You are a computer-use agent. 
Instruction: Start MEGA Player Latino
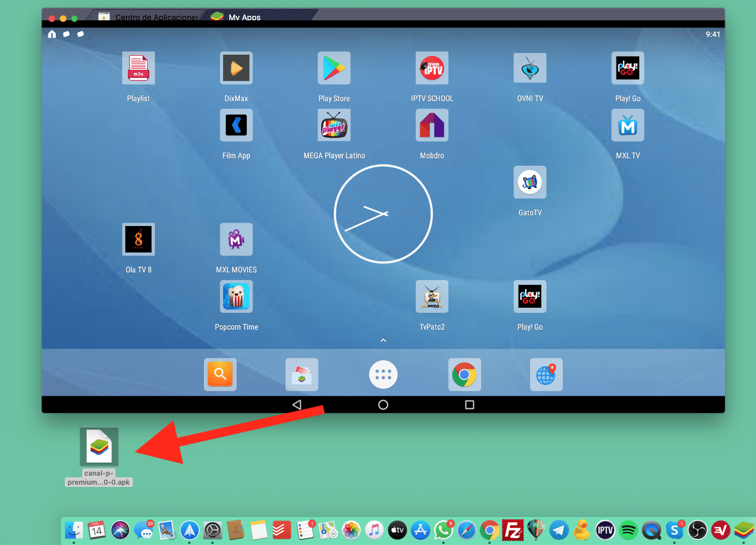point(334,125)
